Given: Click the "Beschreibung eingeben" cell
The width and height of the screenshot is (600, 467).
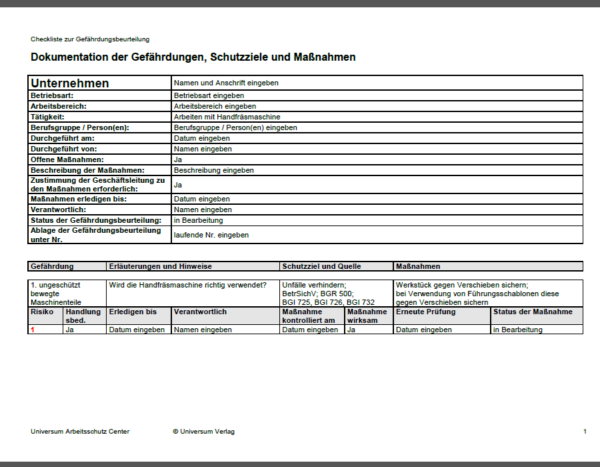Looking at the screenshot, I should [377, 170].
